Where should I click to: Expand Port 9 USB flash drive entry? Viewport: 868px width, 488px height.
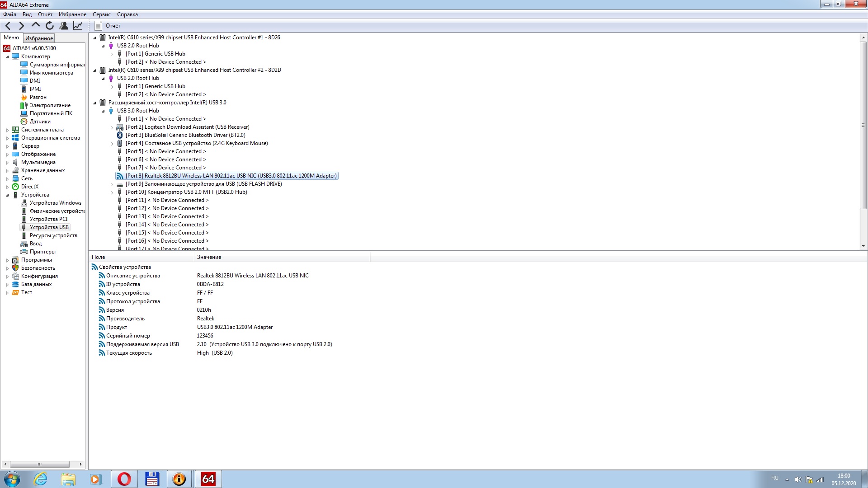click(112, 184)
